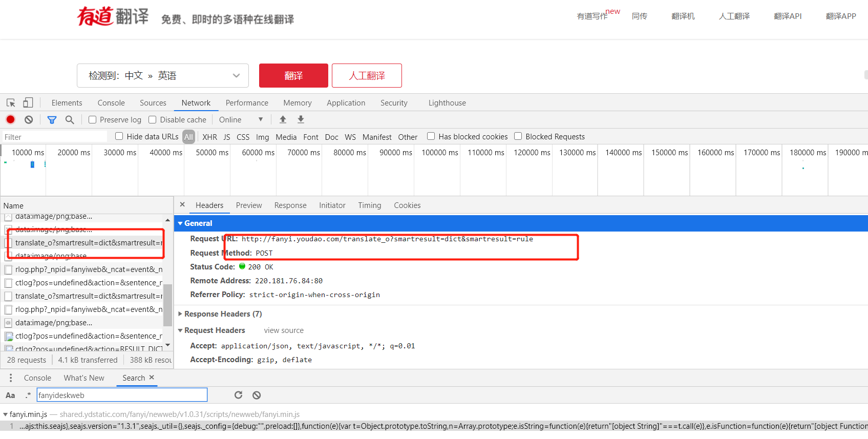Import HAR file upload icon
Viewport: 868px width, 439px height.
283,119
